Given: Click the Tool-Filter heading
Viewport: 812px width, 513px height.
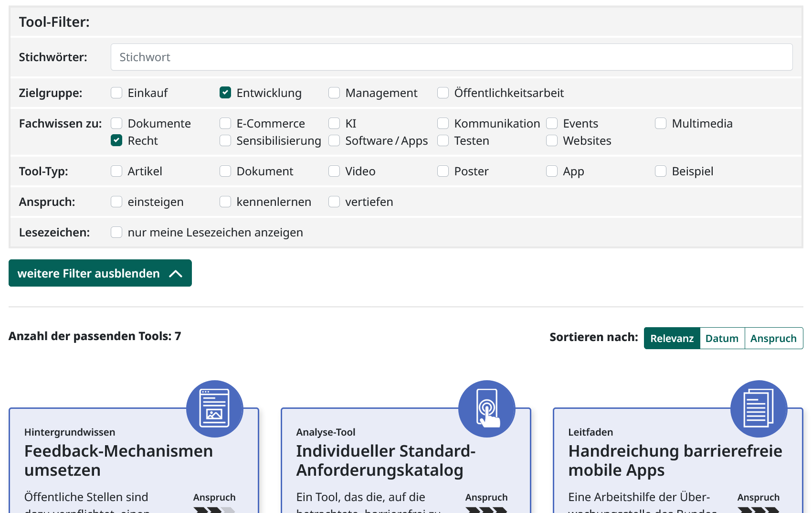Looking at the screenshot, I should coord(54,22).
